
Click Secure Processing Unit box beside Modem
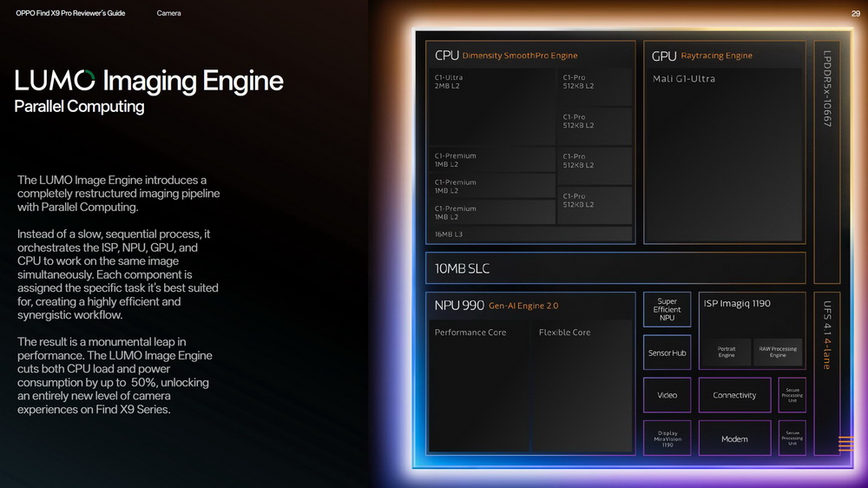792,439
